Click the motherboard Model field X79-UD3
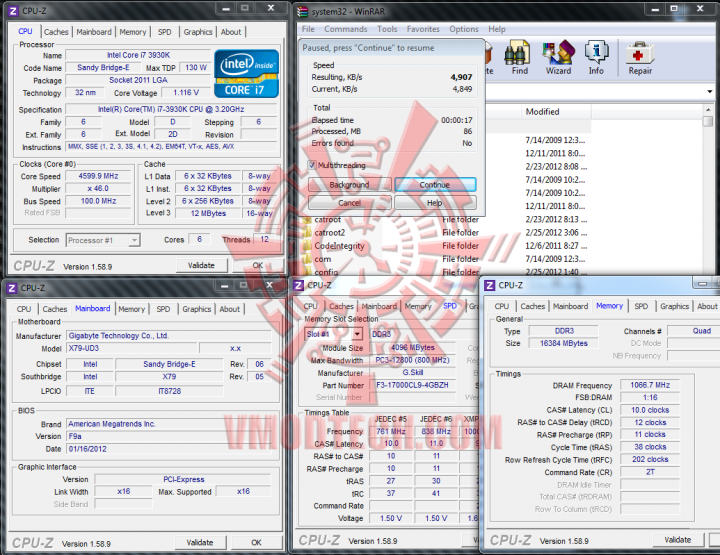The height and width of the screenshot is (555, 720). click(132, 348)
